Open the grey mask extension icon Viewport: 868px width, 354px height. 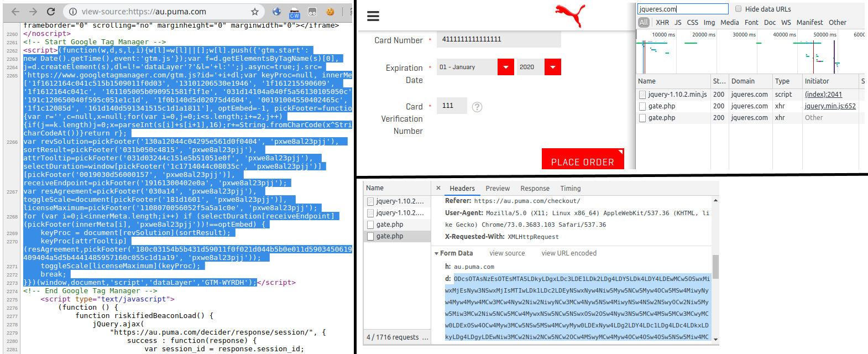pyautogui.click(x=312, y=12)
